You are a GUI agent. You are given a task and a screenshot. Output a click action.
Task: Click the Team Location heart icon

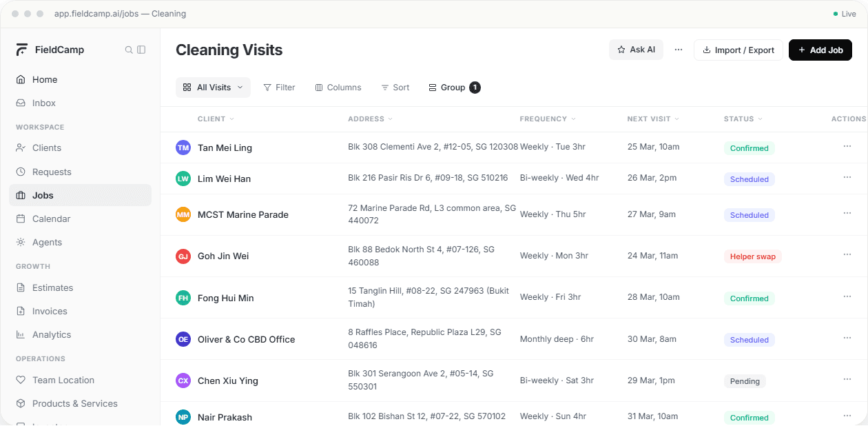coord(21,380)
